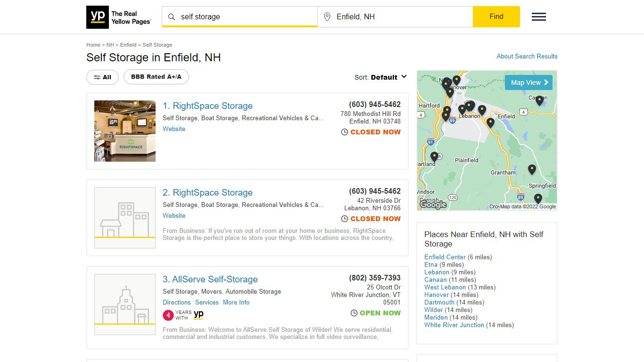The width and height of the screenshot is (644, 362).
Task: Click the map pin near Hartland
Action: (x=434, y=156)
